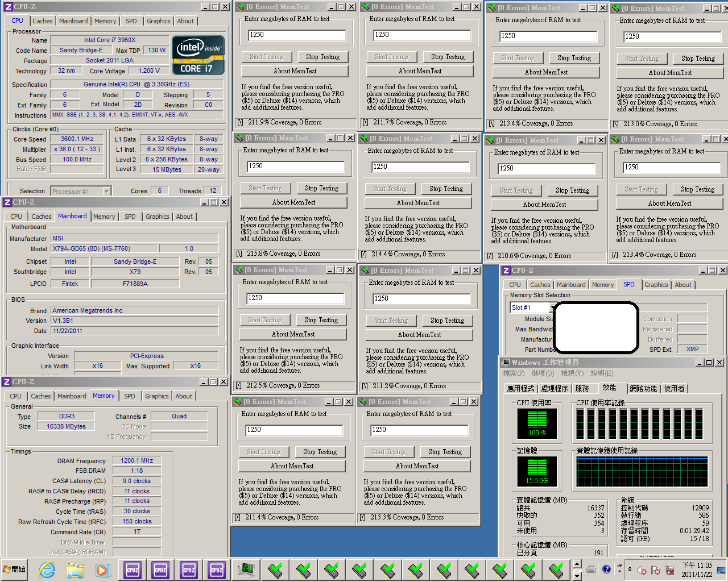Click the taskbar clock showing 下午 11:05

tap(697, 569)
